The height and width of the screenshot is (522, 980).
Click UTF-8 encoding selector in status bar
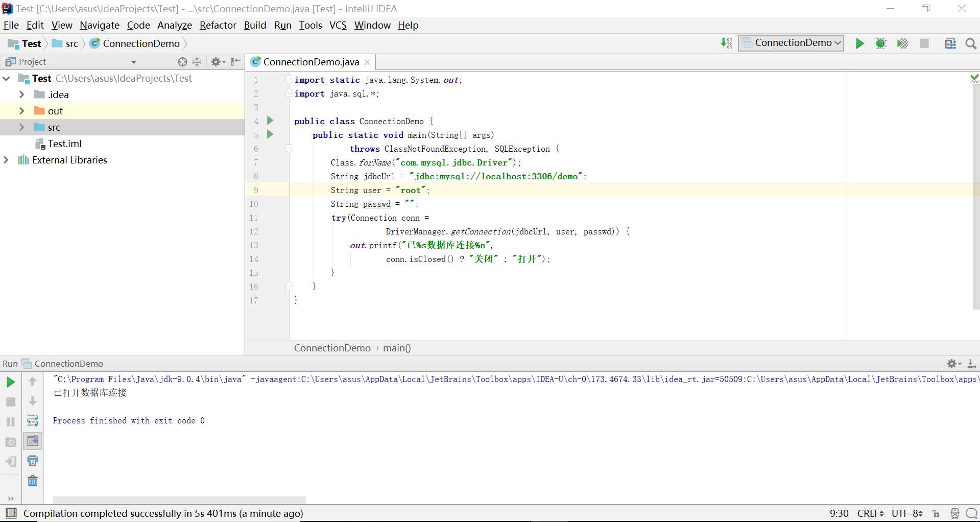[x=906, y=513]
